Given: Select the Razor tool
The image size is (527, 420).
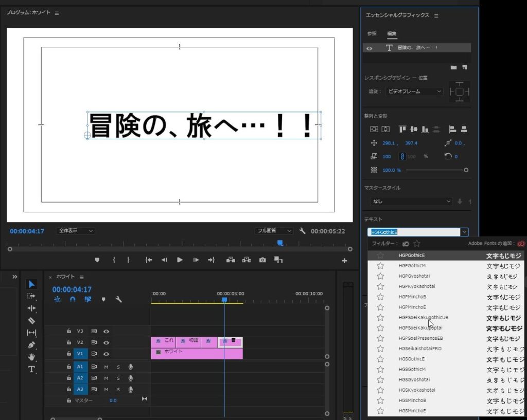Looking at the screenshot, I should (31, 320).
